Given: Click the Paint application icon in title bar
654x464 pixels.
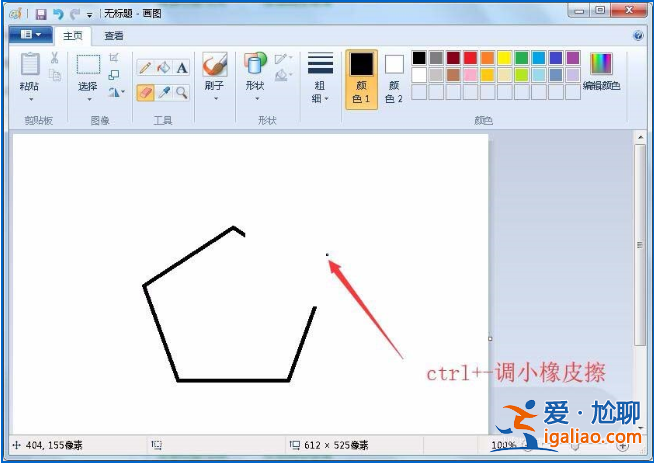Looking at the screenshot, I should [x=16, y=14].
